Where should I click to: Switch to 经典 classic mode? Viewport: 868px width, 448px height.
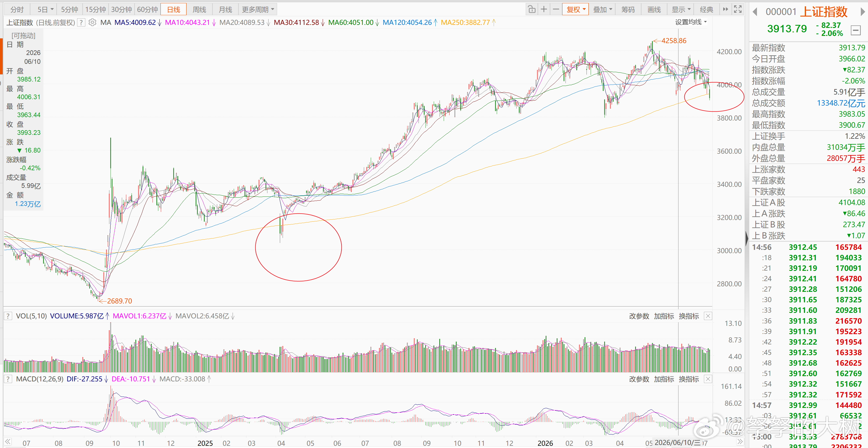pos(706,9)
